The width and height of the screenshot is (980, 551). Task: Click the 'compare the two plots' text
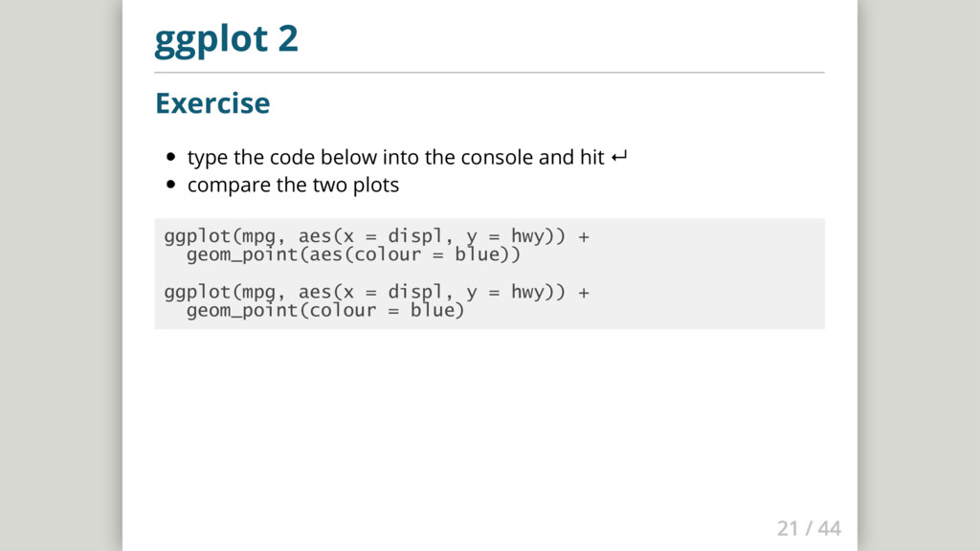coord(293,185)
